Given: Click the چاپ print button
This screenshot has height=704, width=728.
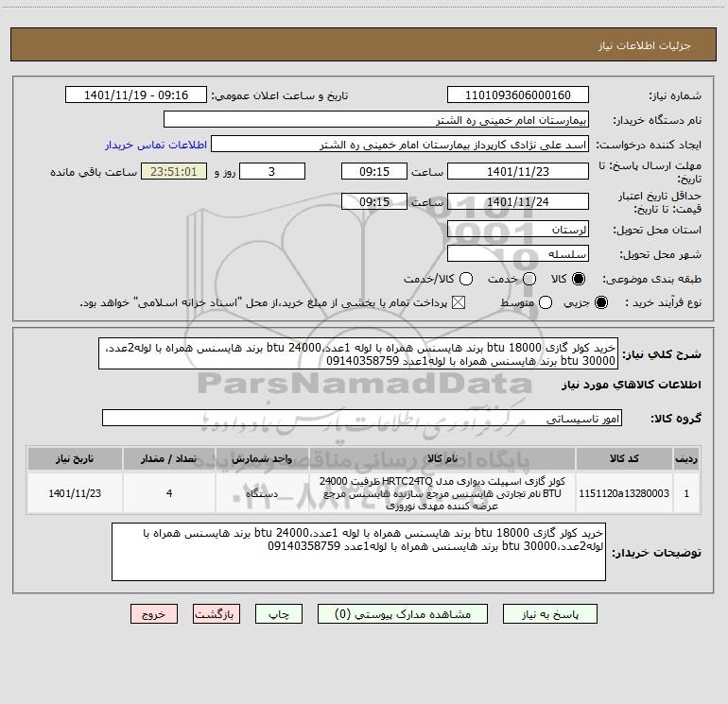Looking at the screenshot, I should point(279,614).
